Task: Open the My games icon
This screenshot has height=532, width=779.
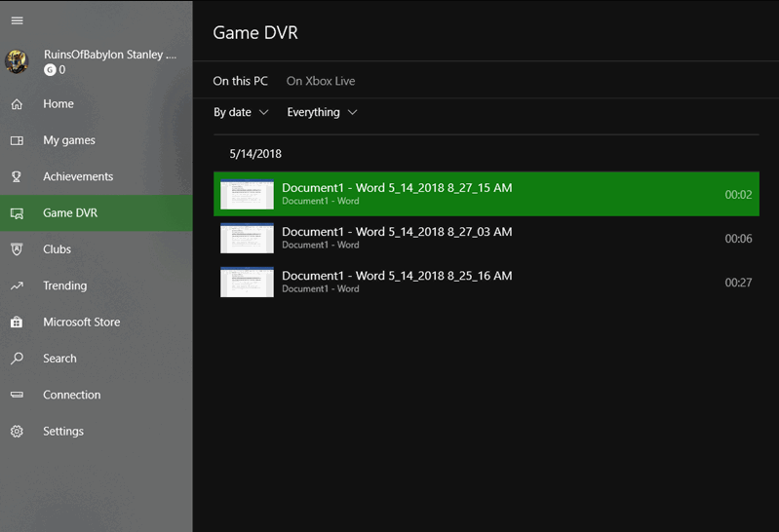Action: (x=17, y=140)
